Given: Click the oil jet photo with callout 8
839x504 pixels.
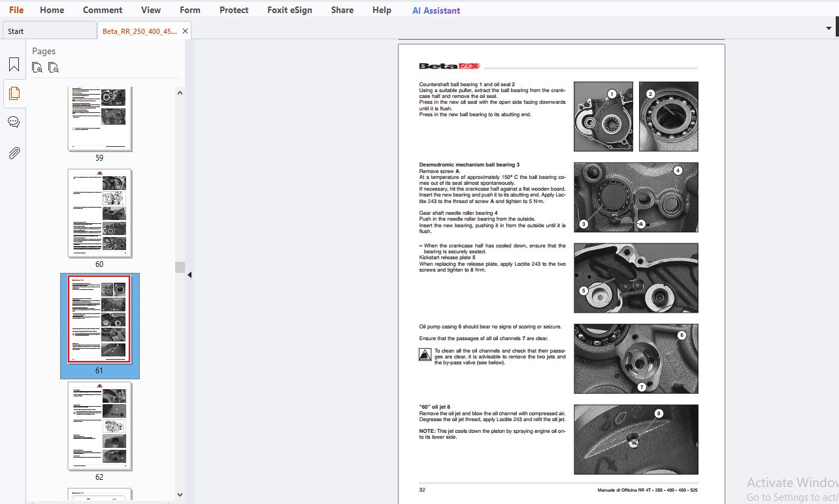Looking at the screenshot, I should (x=636, y=439).
